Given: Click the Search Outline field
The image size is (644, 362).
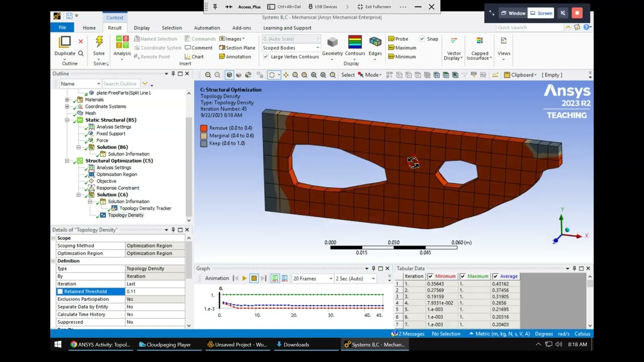Looking at the screenshot, I should (x=121, y=84).
